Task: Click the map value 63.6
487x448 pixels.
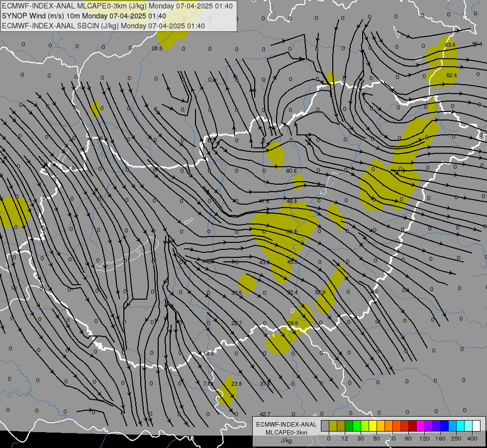Action: [450, 45]
